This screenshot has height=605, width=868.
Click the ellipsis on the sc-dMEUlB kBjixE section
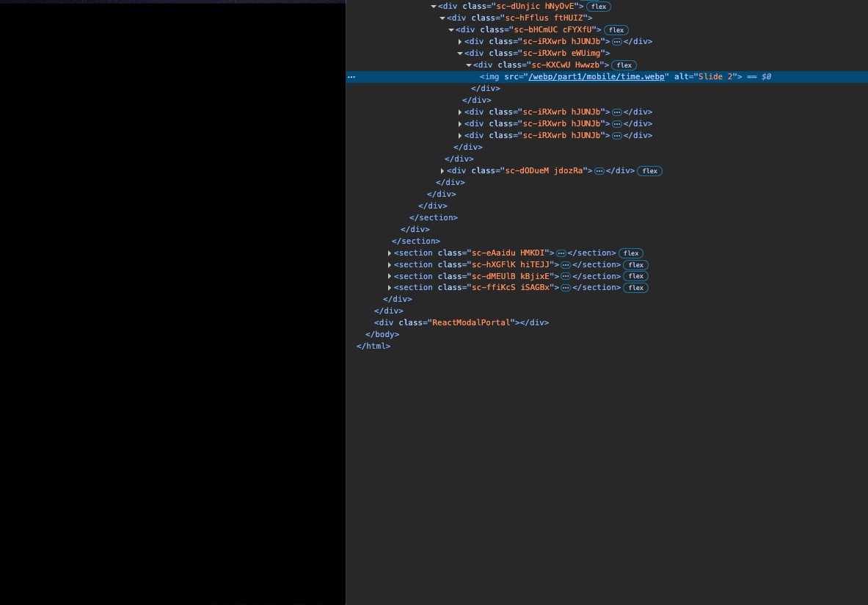pyautogui.click(x=565, y=276)
